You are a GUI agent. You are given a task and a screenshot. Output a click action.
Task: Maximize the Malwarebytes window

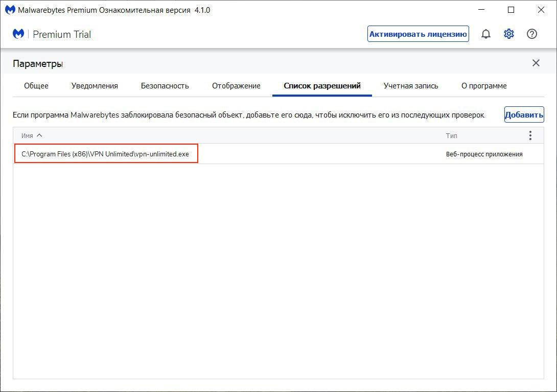511,10
